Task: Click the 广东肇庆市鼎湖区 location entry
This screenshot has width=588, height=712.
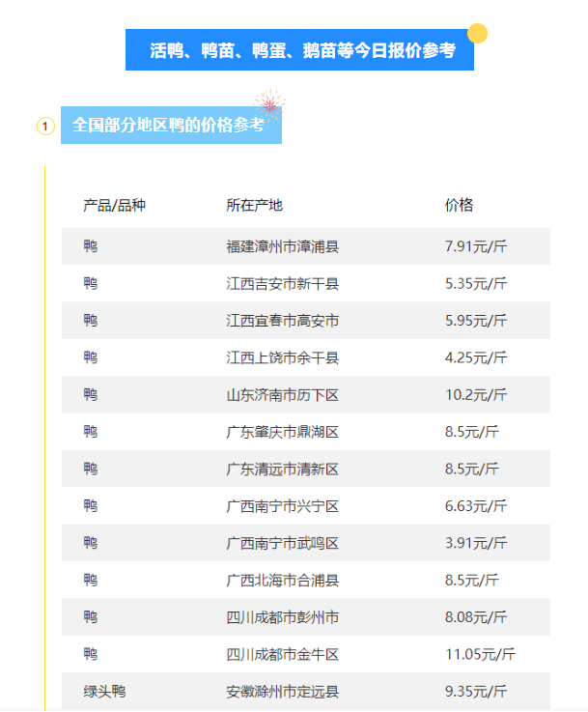Action: coord(282,432)
